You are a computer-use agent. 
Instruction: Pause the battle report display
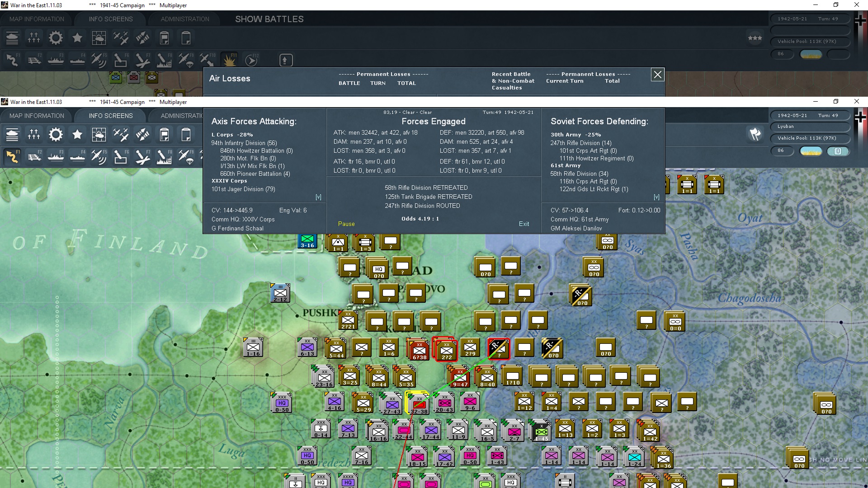click(x=346, y=224)
